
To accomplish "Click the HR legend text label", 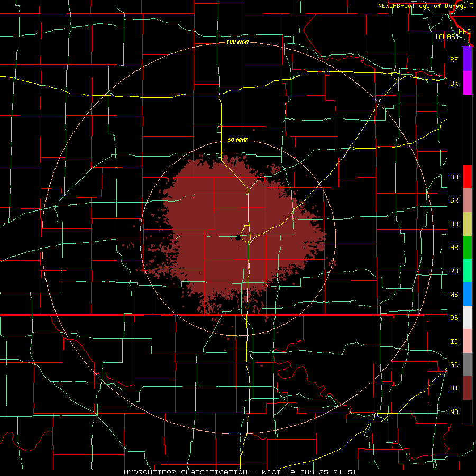I will pyautogui.click(x=454, y=248).
